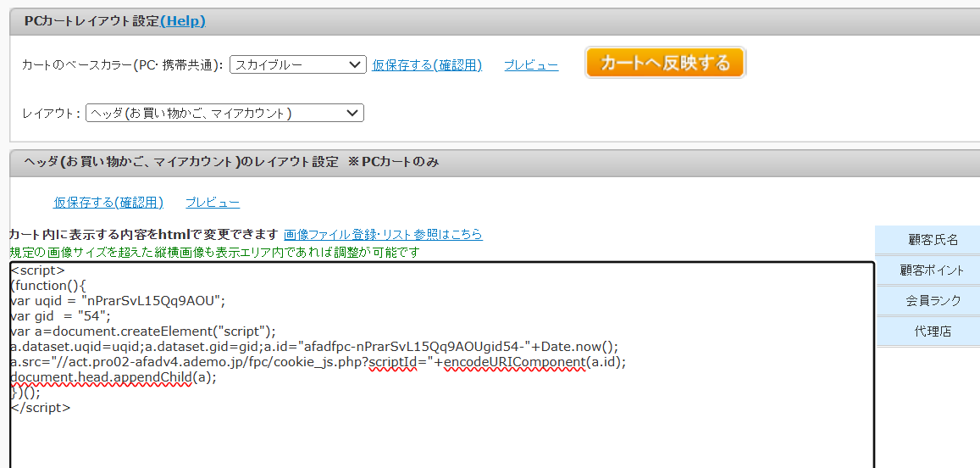Click the })(); line
Screen dimensions: 980x468
point(25,393)
